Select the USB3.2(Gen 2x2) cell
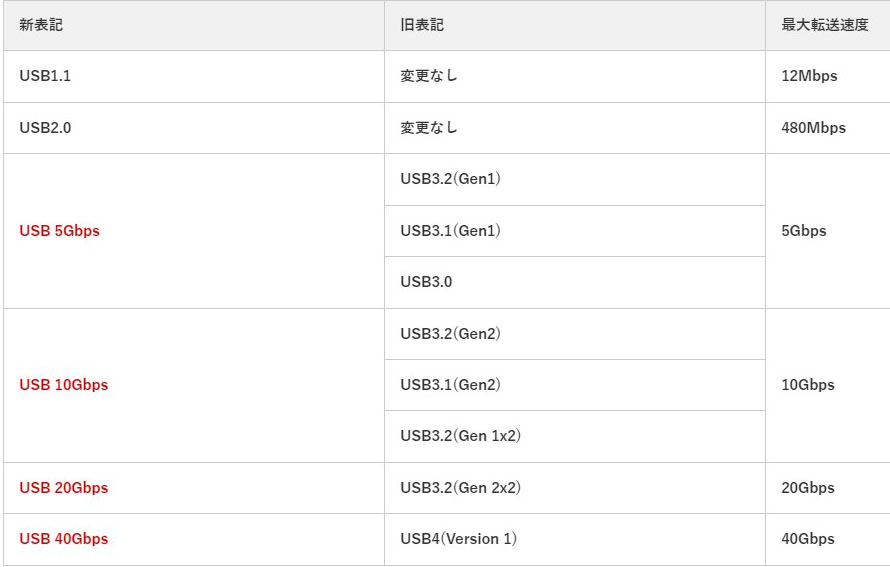 [460, 488]
